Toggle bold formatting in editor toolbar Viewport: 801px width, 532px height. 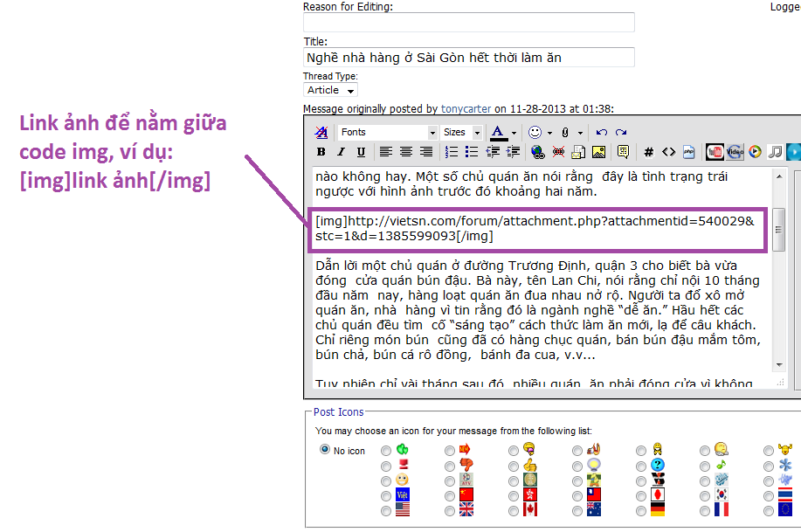pos(321,152)
